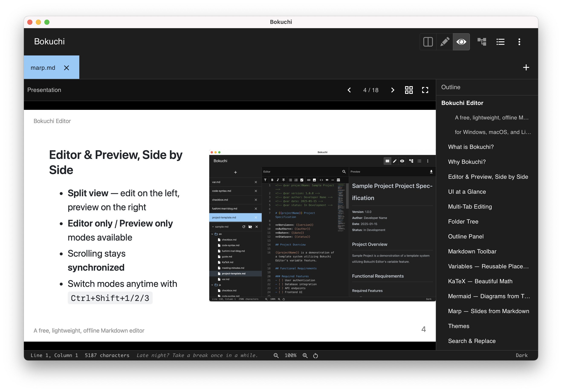Image resolution: width=562 pixels, height=392 pixels.
Task: Click the slide counter 4 / 18
Action: (371, 90)
